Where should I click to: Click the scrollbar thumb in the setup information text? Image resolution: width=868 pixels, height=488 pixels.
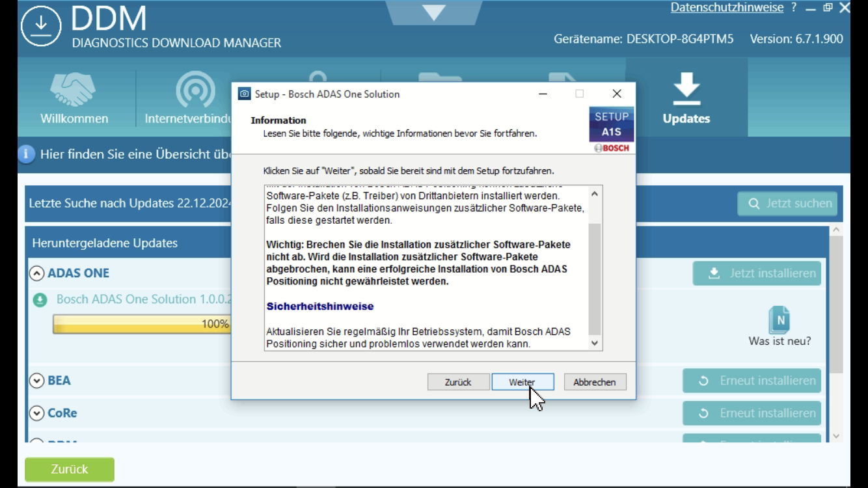click(x=595, y=278)
